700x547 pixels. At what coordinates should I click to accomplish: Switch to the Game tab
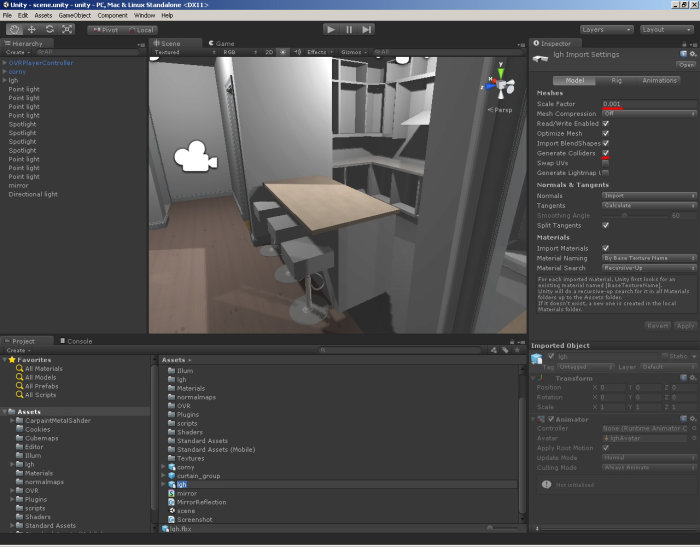click(x=221, y=43)
